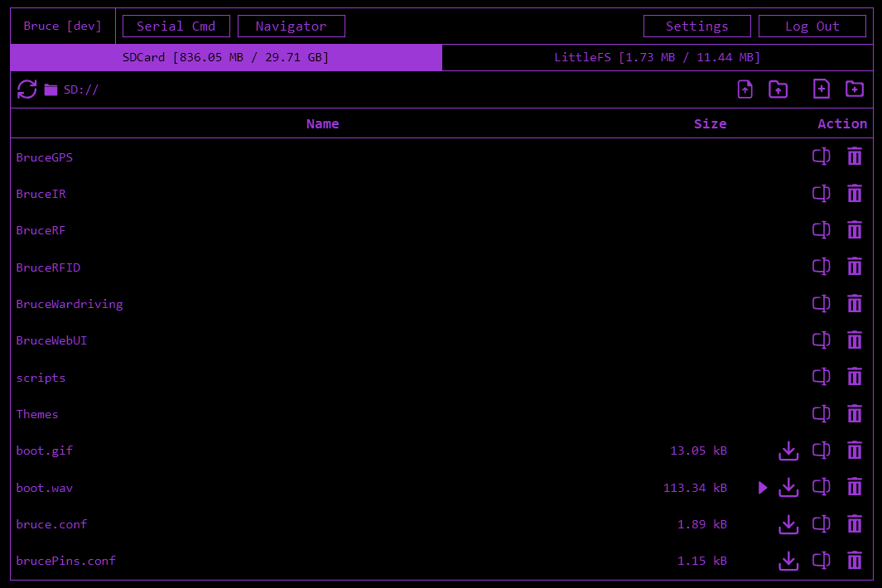Open the Serial Cmd panel
The height and width of the screenshot is (588, 882).
pos(176,27)
